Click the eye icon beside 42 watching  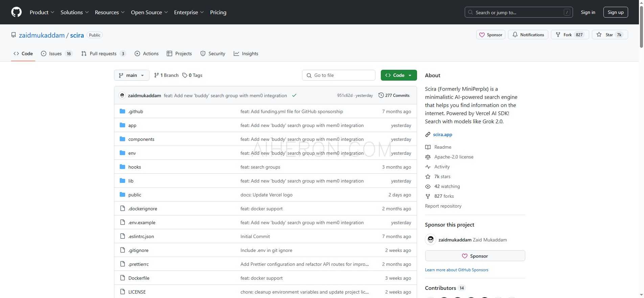[x=428, y=186]
